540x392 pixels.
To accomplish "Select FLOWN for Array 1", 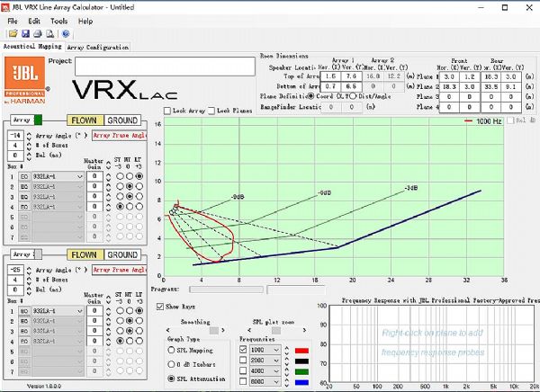I will (85, 120).
